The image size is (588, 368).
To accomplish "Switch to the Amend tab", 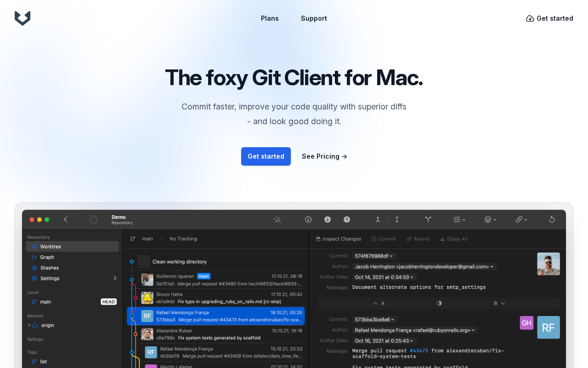I will (x=418, y=239).
